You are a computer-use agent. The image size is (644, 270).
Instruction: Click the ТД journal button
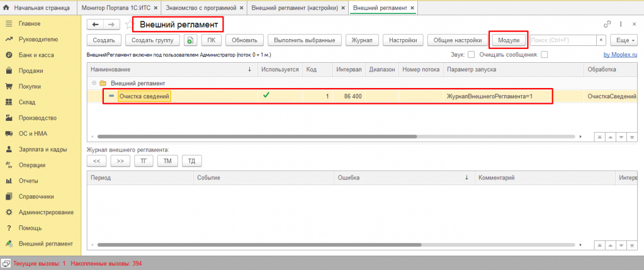point(192,161)
